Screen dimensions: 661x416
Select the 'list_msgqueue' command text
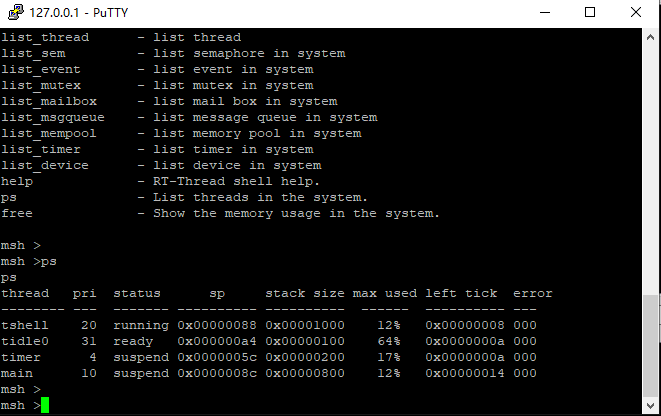[x=53, y=118]
